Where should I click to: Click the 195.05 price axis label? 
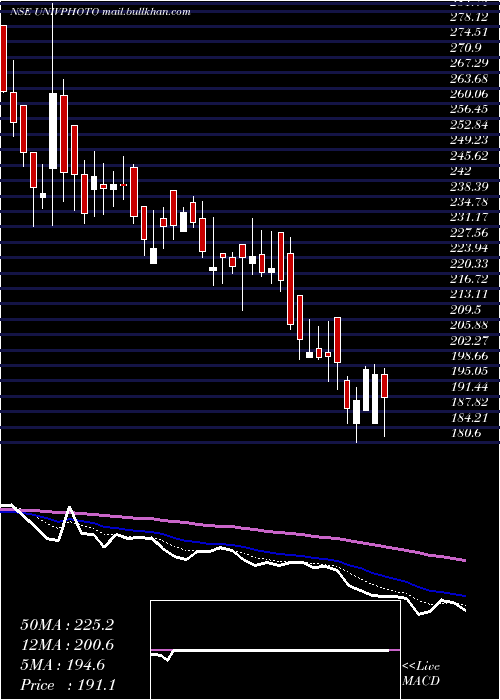click(x=467, y=371)
